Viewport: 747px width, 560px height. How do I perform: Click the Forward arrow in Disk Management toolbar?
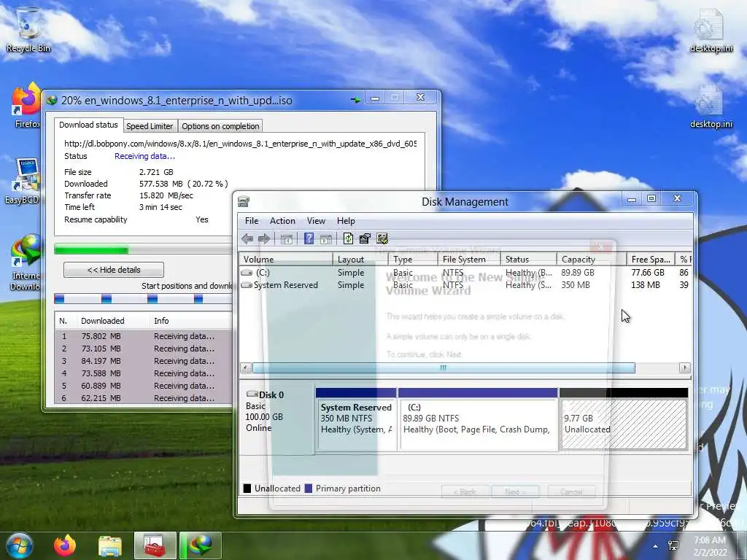click(x=264, y=238)
